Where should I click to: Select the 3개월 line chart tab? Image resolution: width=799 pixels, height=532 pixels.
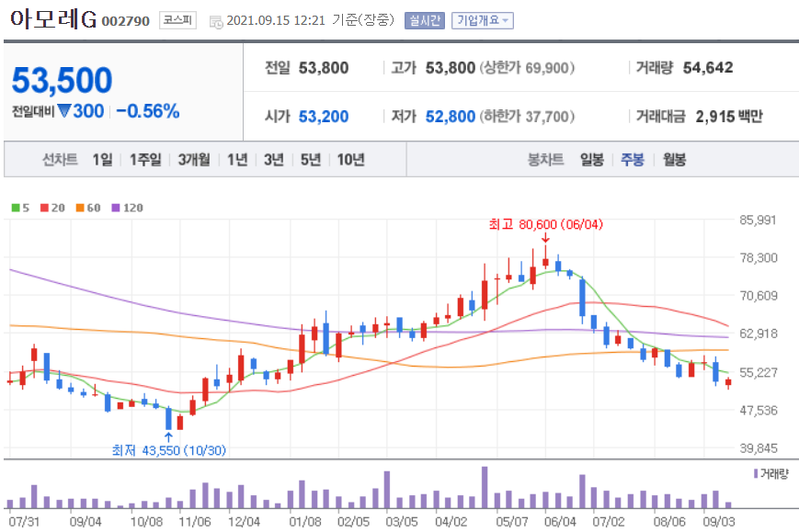[x=194, y=160]
